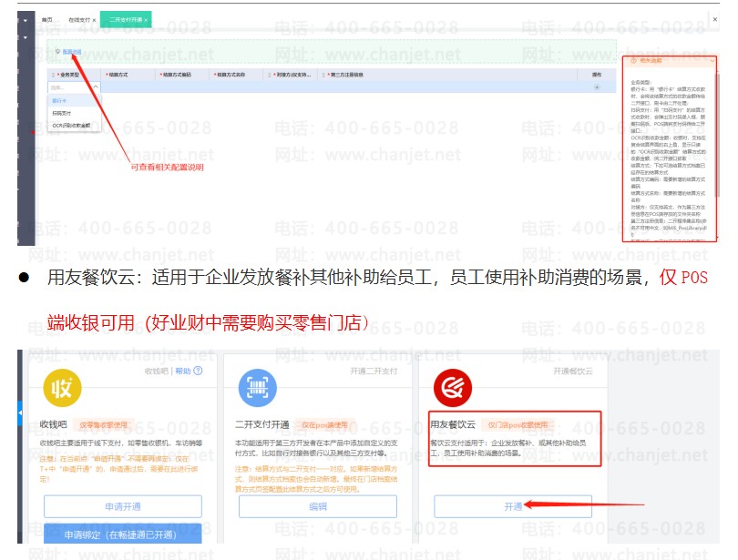Click the 仅零售收银使用 tag

tap(104, 424)
